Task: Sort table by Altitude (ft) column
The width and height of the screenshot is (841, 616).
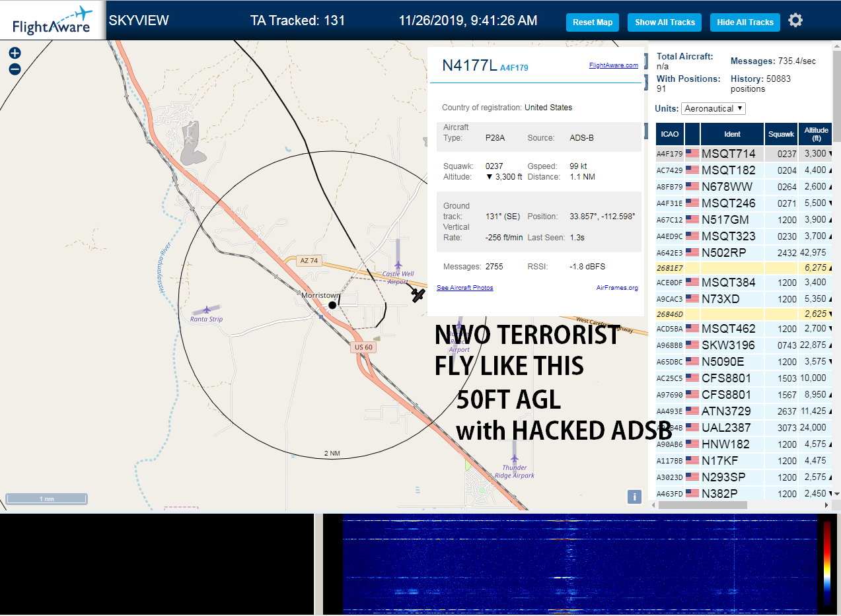Action: [817, 134]
